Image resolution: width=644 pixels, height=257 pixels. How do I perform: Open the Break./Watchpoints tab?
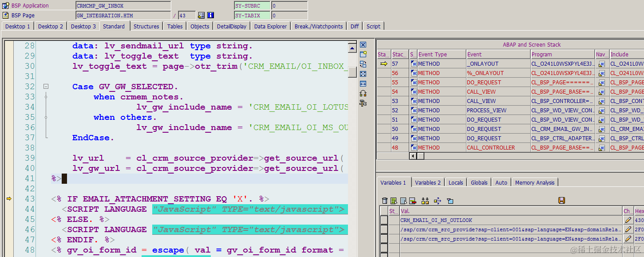tap(319, 26)
